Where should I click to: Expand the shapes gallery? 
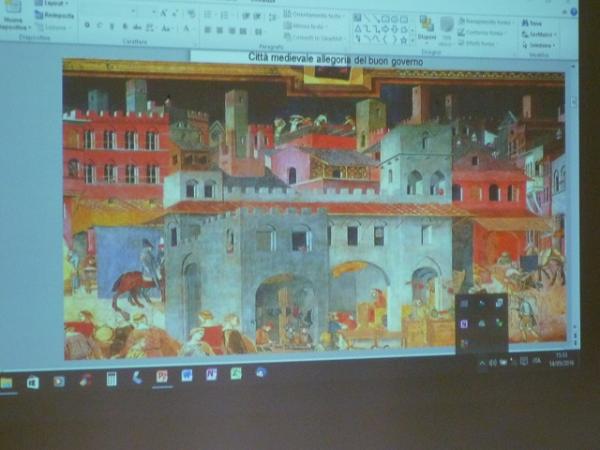[x=413, y=40]
